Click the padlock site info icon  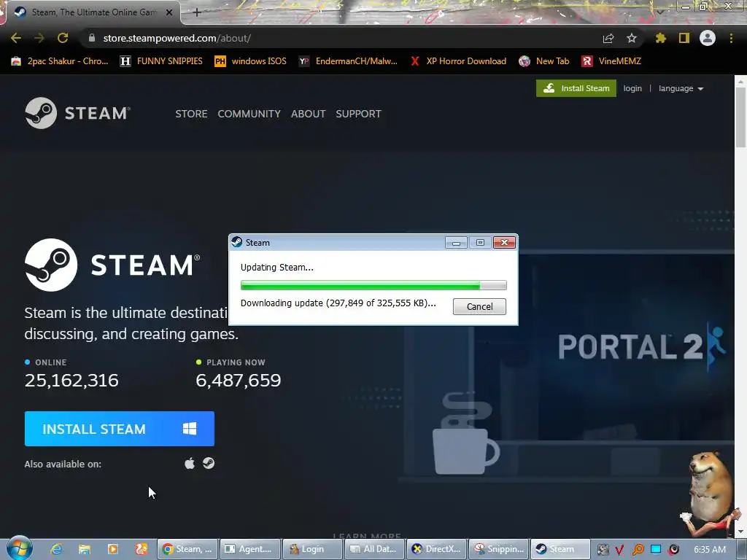point(92,38)
